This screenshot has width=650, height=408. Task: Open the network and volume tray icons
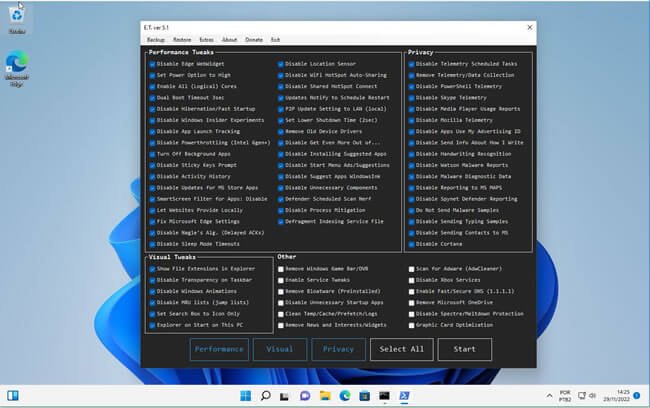[587, 396]
